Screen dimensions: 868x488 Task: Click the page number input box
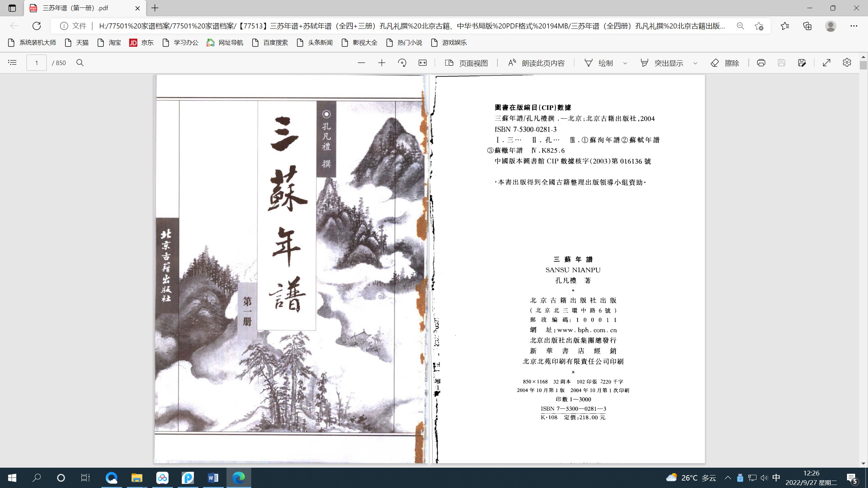coord(37,63)
